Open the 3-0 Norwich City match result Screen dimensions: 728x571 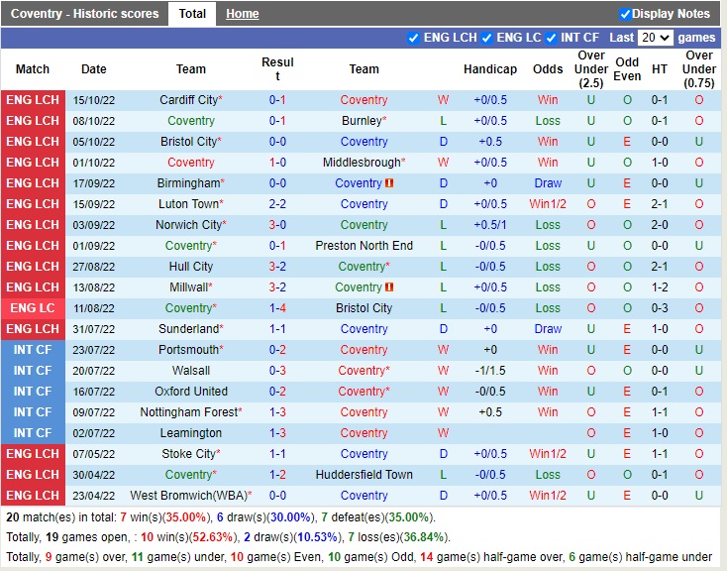(277, 225)
